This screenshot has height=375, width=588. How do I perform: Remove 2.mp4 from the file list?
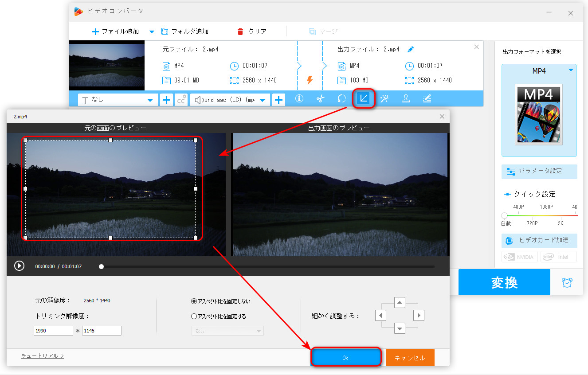477,47
